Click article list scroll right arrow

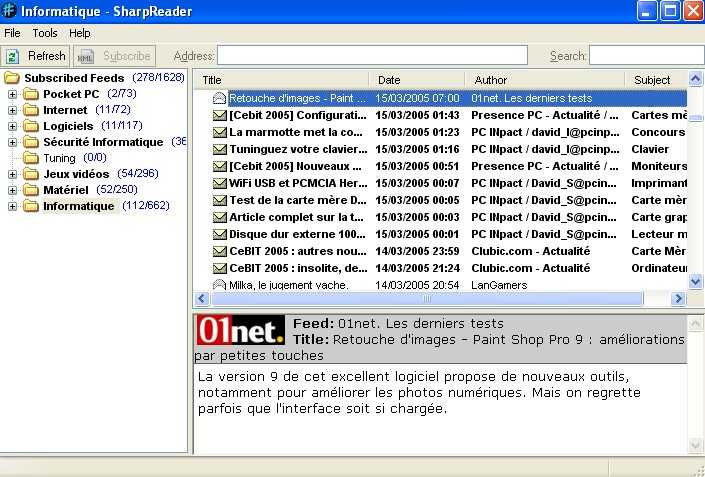[x=678, y=299]
